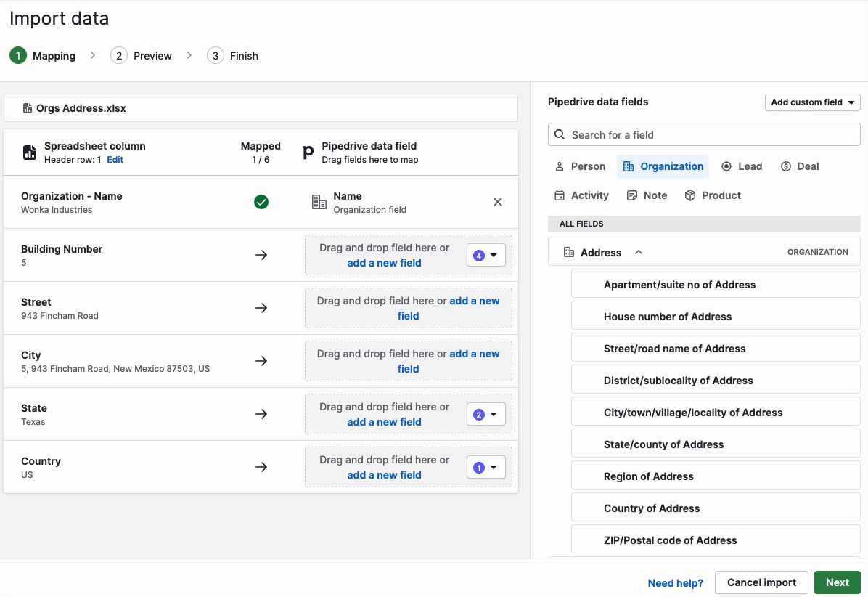Select State/county of Address field
This screenshot has height=597, width=868.
click(x=715, y=444)
